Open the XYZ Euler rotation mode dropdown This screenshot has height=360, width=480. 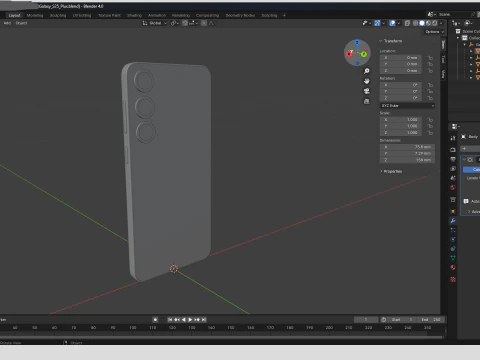[x=408, y=106]
